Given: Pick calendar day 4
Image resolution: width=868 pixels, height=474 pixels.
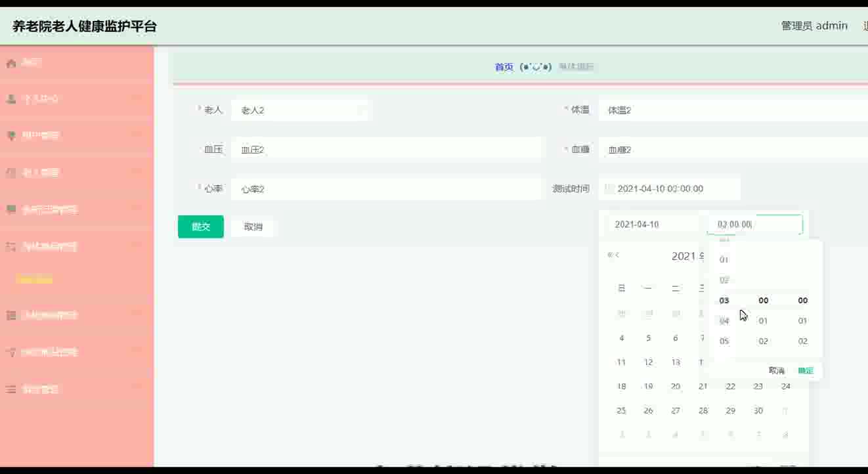Looking at the screenshot, I should 621,338.
